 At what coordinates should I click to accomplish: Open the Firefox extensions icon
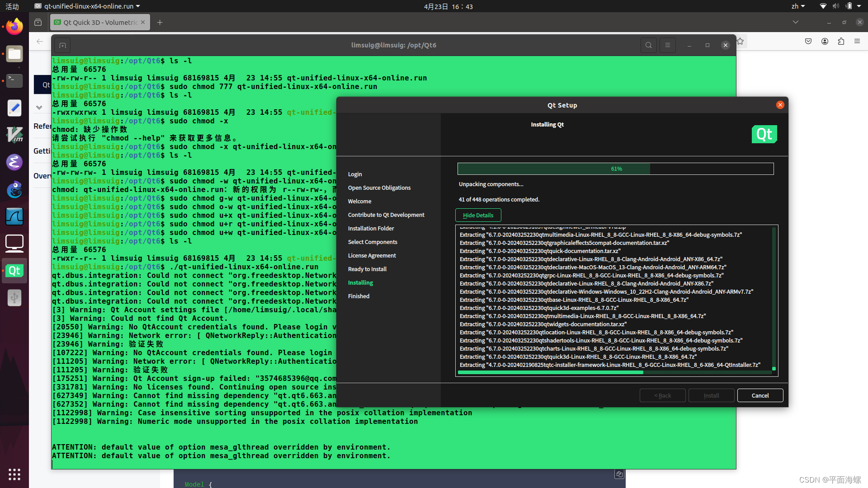point(841,41)
